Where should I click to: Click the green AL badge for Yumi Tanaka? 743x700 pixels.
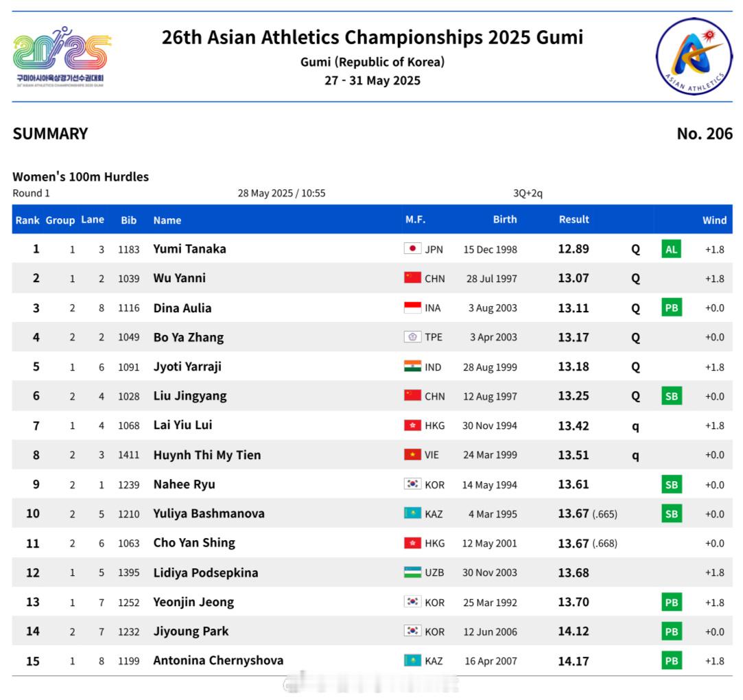671,249
